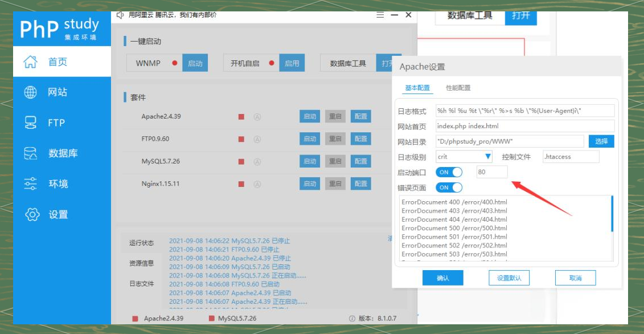Switch to 资源信息 tab

pyautogui.click(x=141, y=263)
